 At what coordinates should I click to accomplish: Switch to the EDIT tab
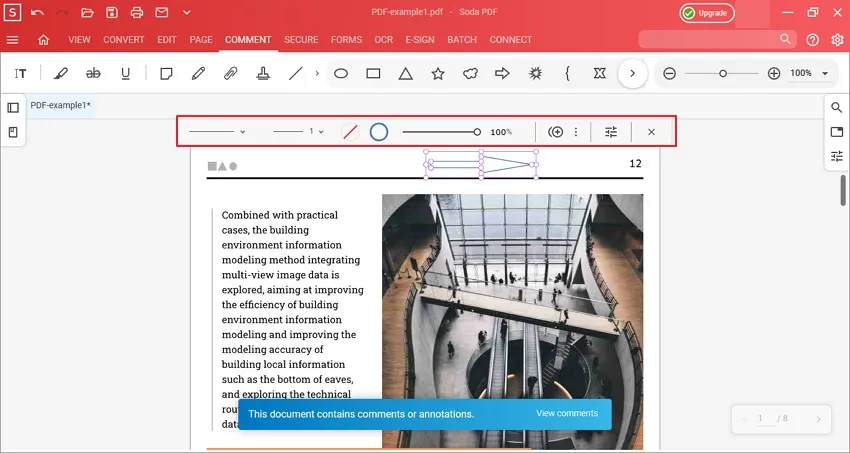pyautogui.click(x=167, y=40)
